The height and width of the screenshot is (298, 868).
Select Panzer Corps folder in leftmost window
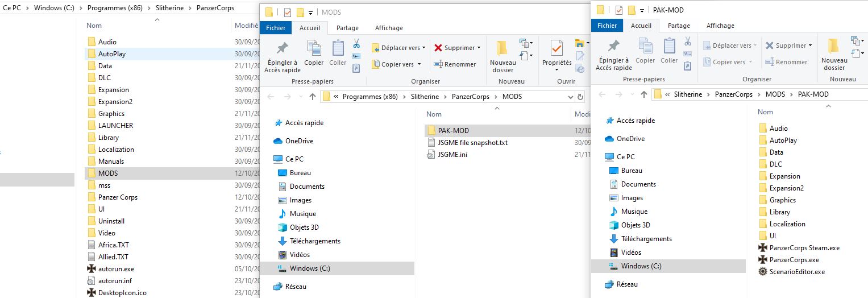tap(113, 197)
